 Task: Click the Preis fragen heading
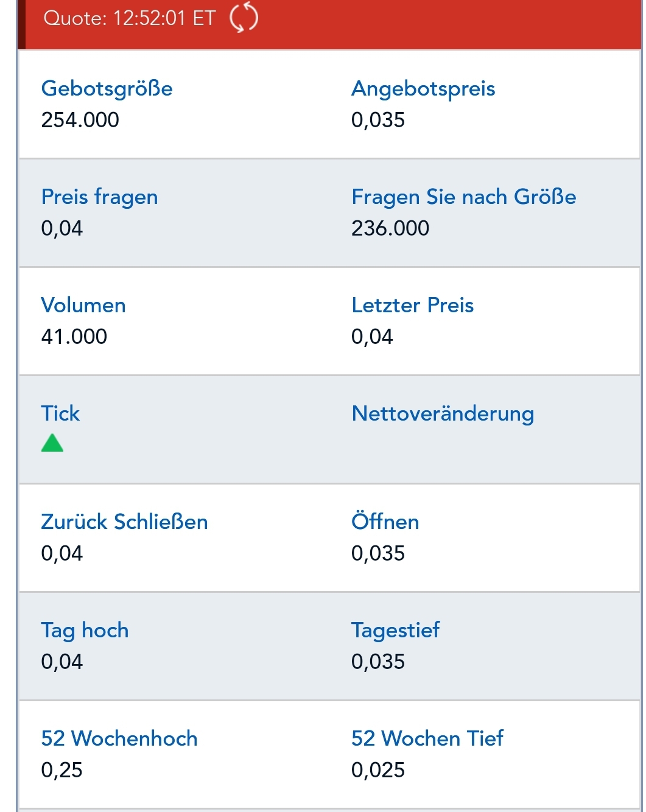99,197
